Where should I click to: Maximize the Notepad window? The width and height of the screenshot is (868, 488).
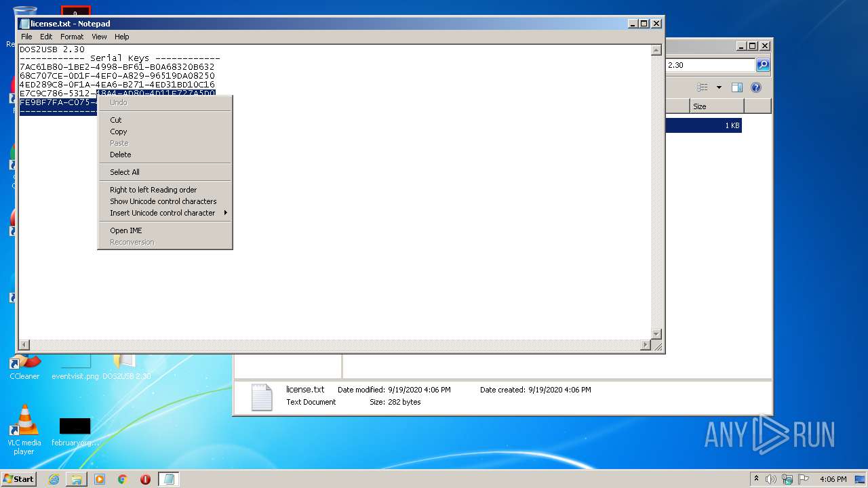point(644,24)
